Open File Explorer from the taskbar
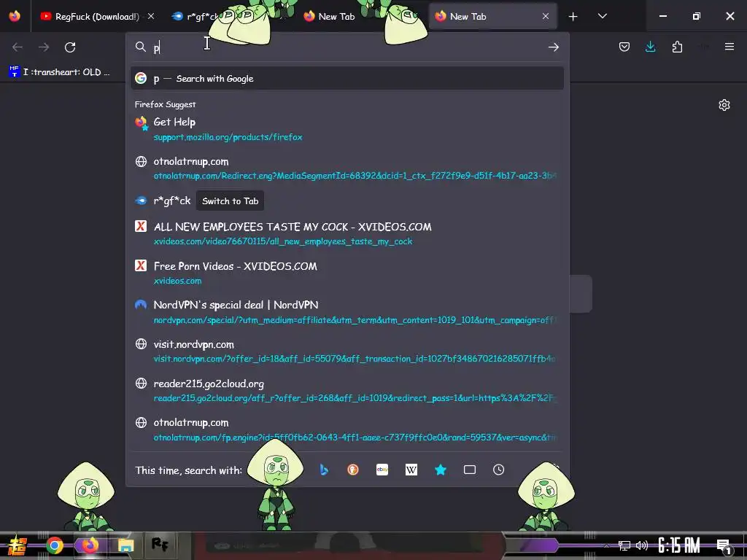 pyautogui.click(x=125, y=545)
